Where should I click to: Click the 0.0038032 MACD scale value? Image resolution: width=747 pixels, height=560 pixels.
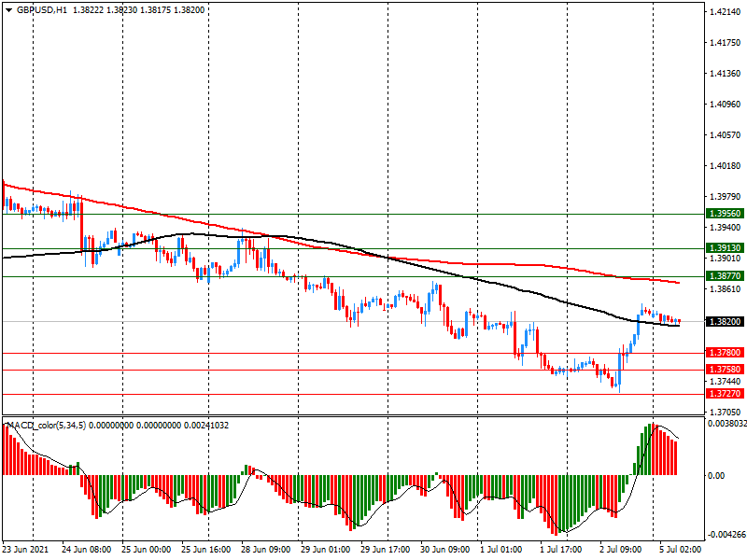(726, 424)
